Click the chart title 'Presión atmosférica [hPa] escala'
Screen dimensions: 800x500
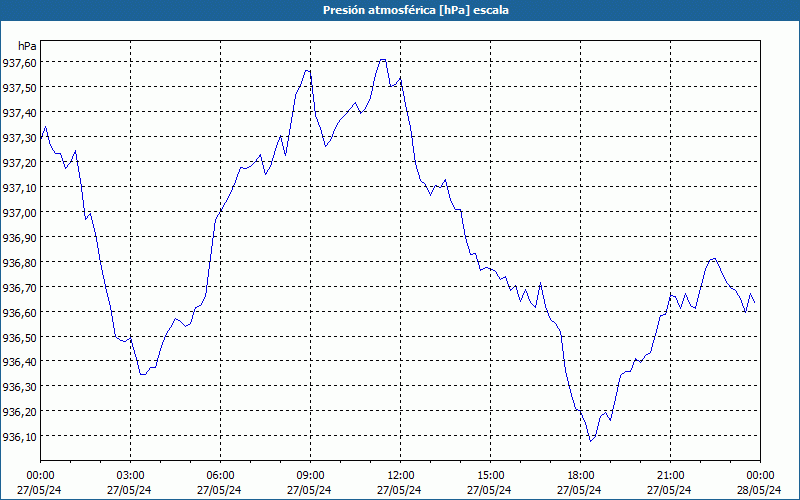tap(416, 10)
